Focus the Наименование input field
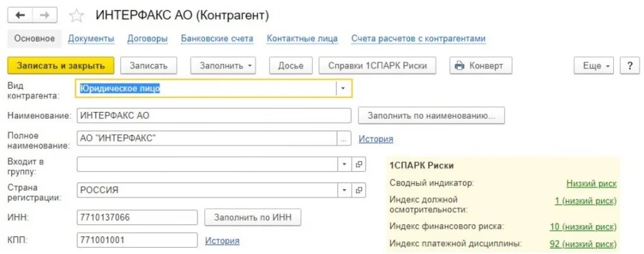This screenshot has width=644, height=254. (214, 116)
